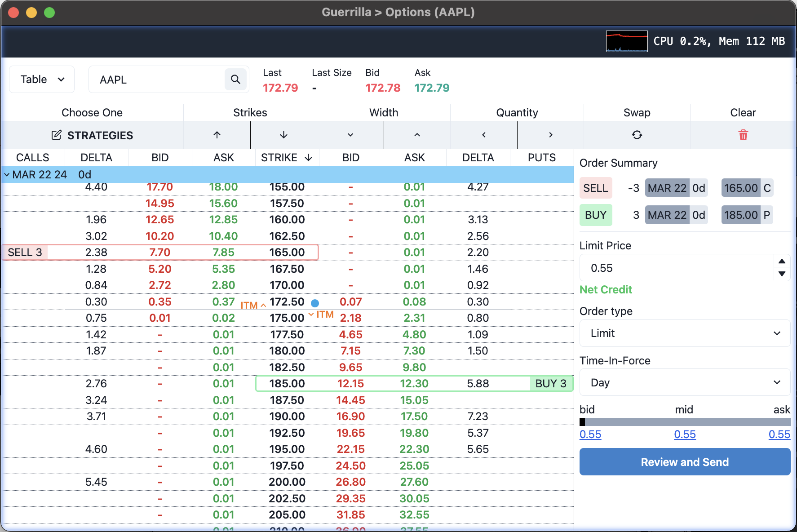Collapse the MAR 22 24 expiration row
Screen dimensions: 797x532
pyautogui.click(x=7, y=174)
